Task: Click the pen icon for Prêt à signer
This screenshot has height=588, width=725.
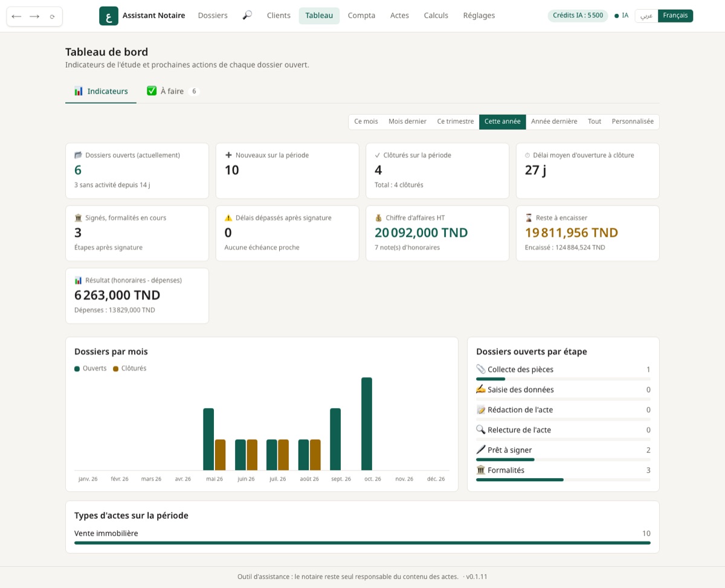Action: (481, 450)
